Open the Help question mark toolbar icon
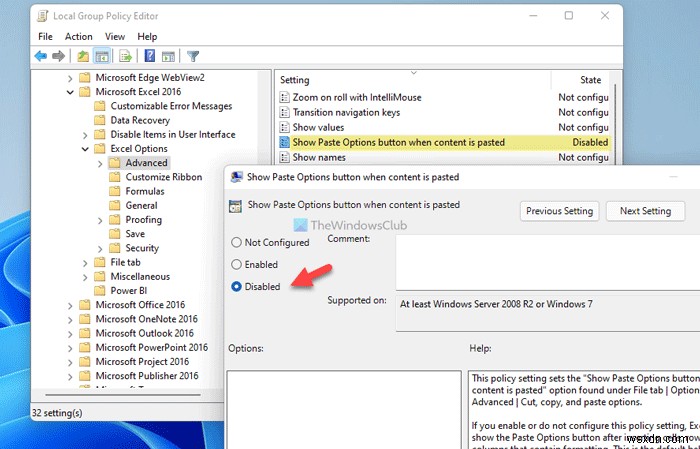The height and width of the screenshot is (449, 700). point(150,56)
